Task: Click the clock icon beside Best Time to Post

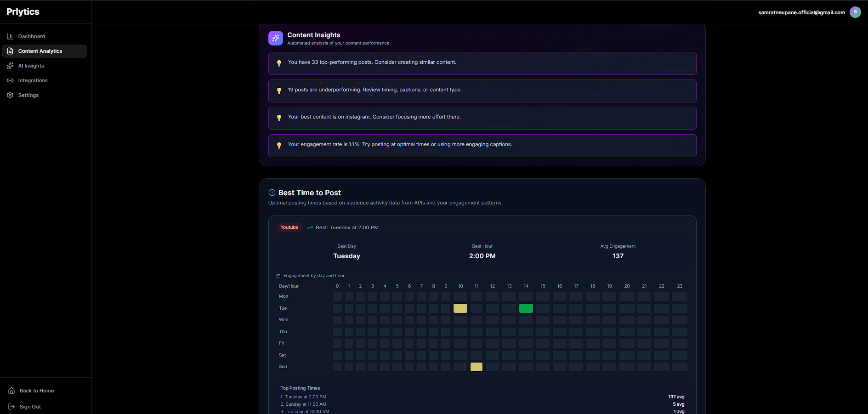Action: (272, 193)
